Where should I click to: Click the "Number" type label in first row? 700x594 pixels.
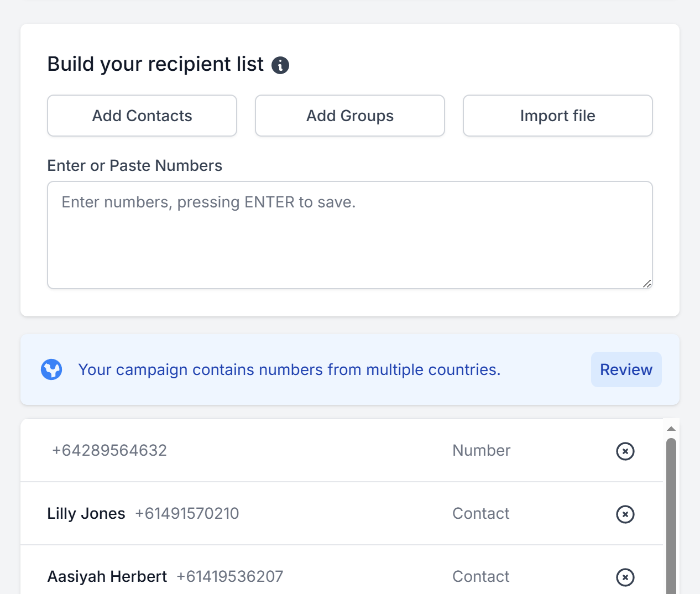click(481, 451)
